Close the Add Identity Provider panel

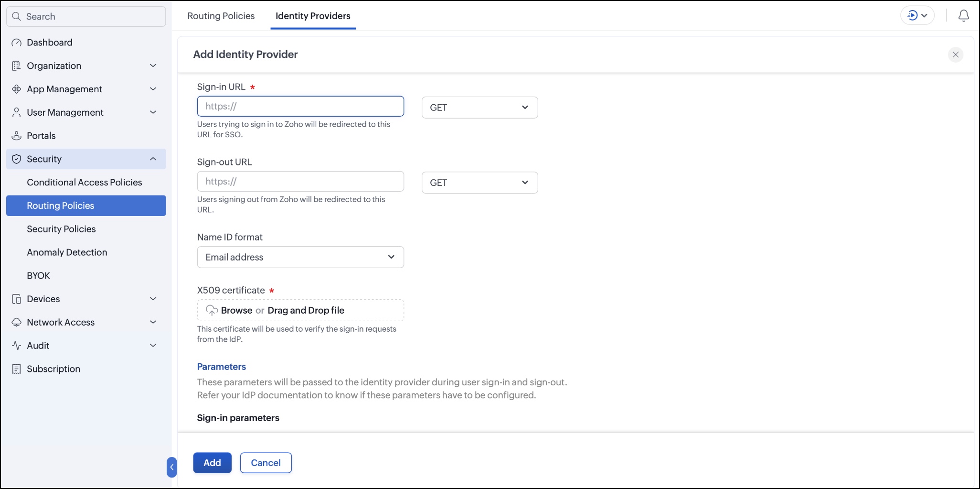pyautogui.click(x=956, y=54)
